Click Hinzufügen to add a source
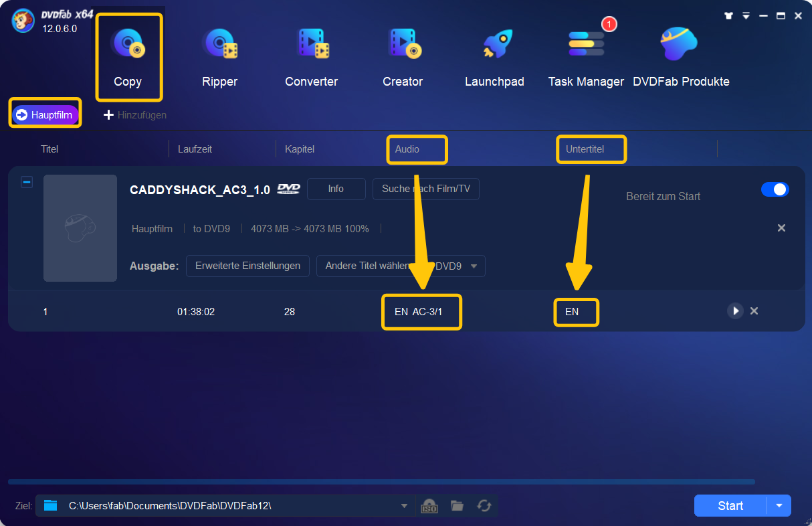 (x=135, y=115)
